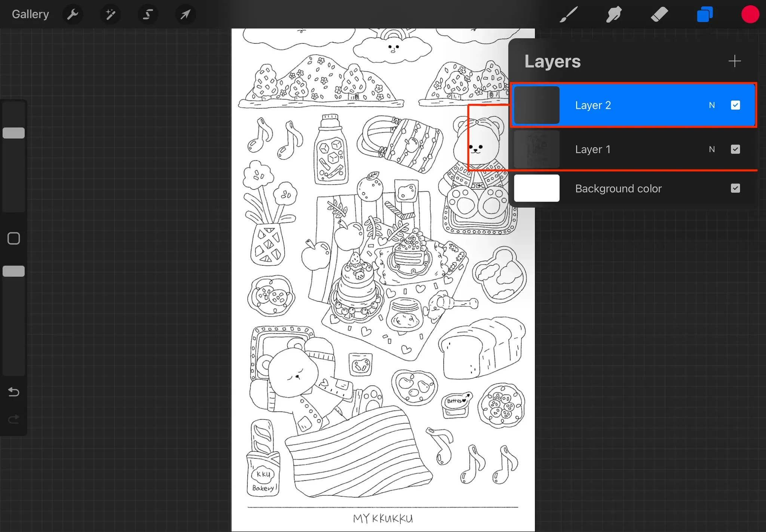Select the Background color layer row
This screenshot has height=532, width=766.
[618, 188]
